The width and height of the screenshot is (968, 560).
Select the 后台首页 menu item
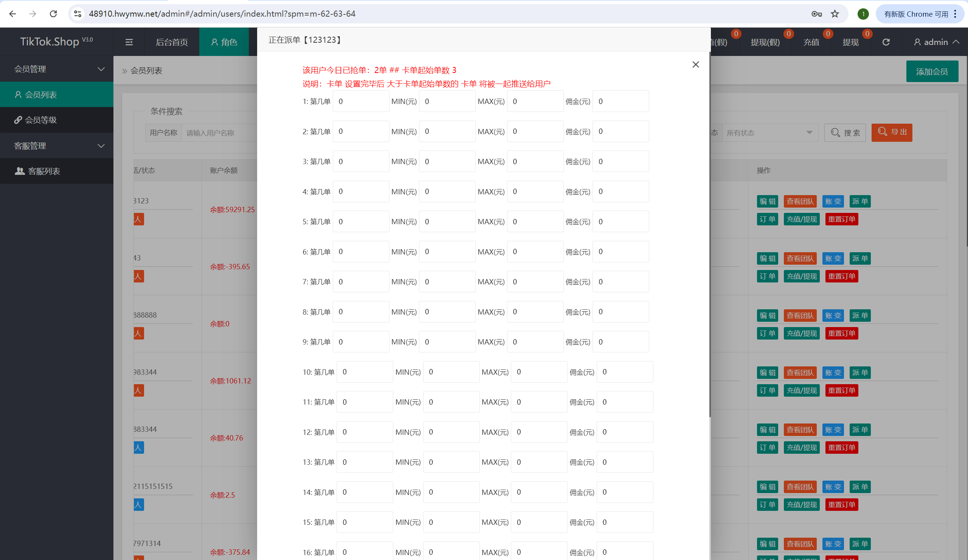(171, 42)
